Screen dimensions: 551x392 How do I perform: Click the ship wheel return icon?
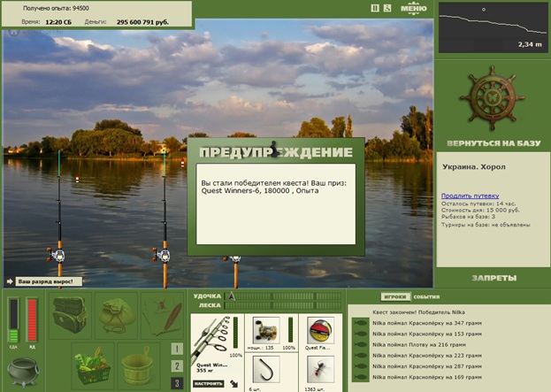(x=493, y=97)
